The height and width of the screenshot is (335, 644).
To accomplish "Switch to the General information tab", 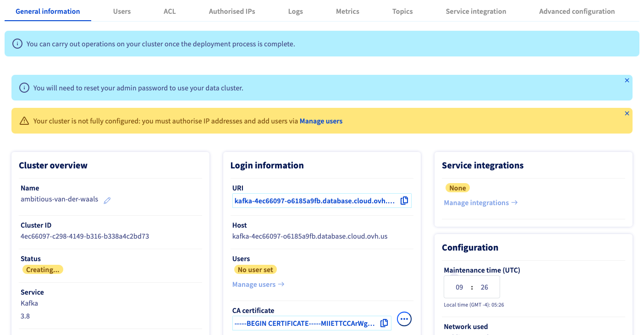I will pyautogui.click(x=48, y=11).
